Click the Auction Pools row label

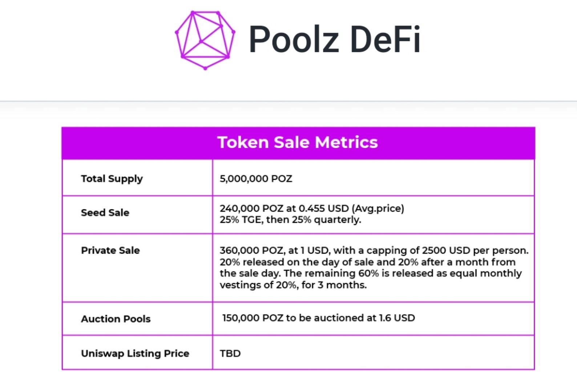coord(116,319)
